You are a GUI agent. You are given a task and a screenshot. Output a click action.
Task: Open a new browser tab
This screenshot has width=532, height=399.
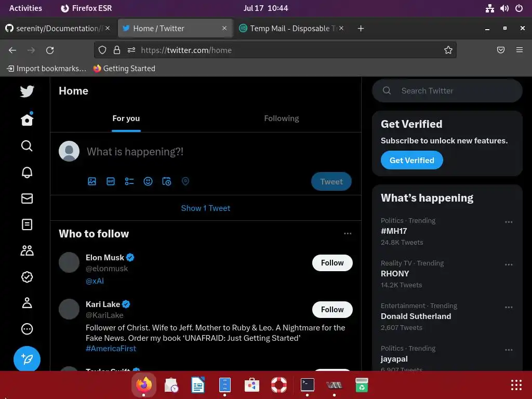coord(361,29)
